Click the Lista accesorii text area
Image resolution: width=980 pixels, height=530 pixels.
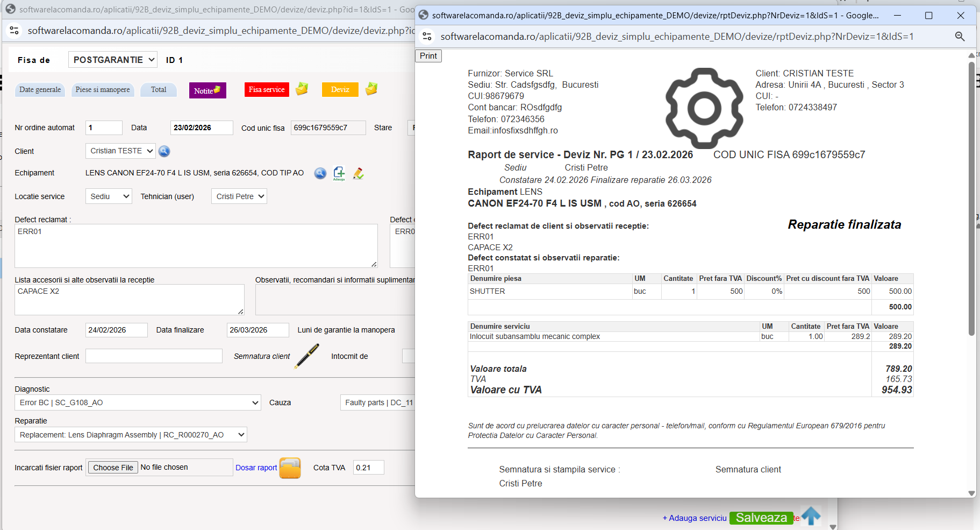[x=130, y=300]
